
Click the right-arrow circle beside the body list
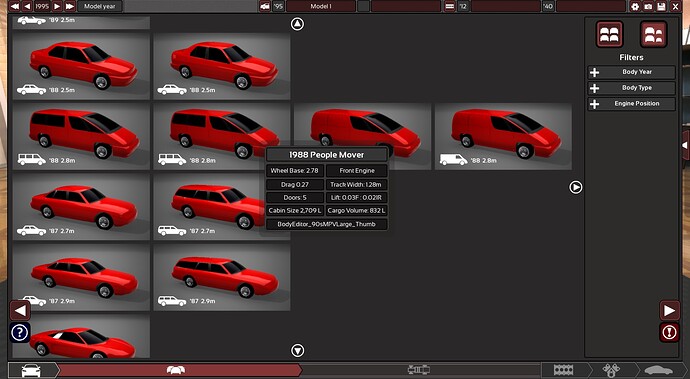coord(576,187)
